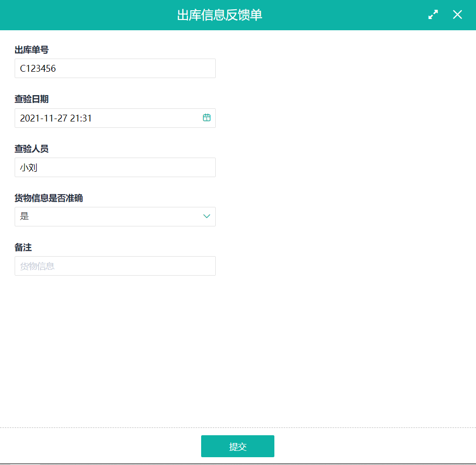Expand the 货物信息是否准确 dropdown arrow

click(207, 216)
